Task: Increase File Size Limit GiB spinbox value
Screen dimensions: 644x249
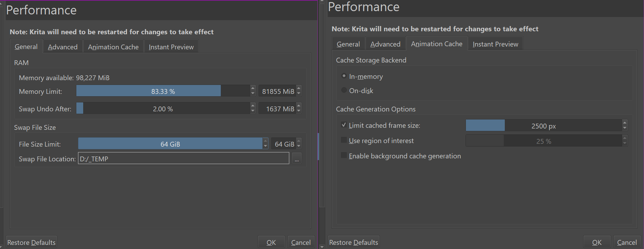Action: [299, 141]
